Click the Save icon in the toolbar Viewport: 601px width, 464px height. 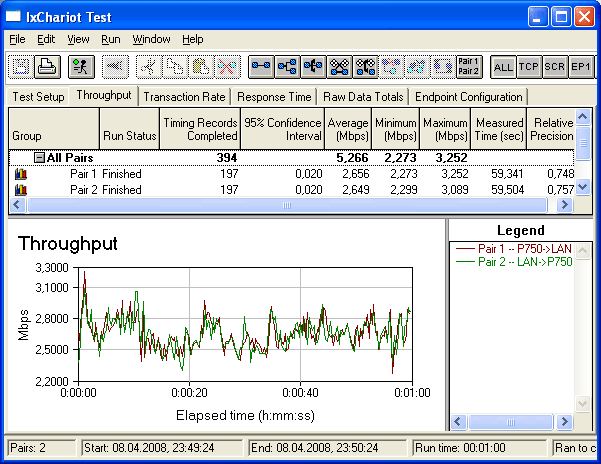[x=21, y=66]
